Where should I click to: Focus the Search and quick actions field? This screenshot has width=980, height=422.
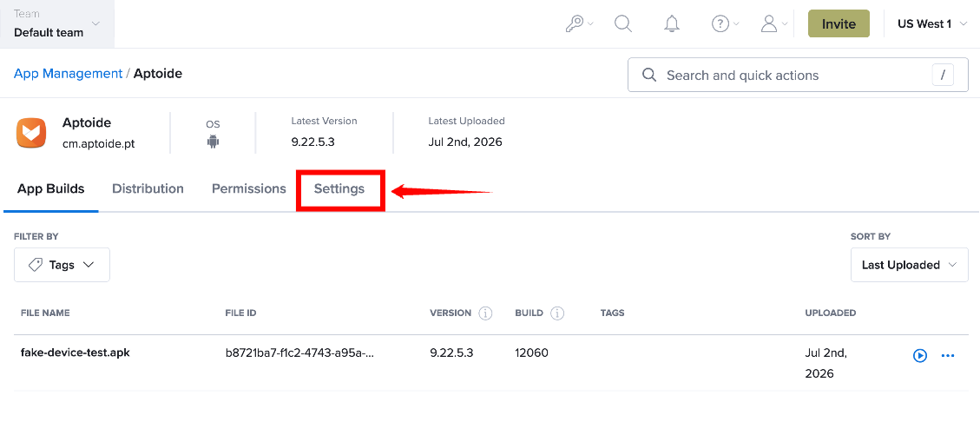click(798, 75)
